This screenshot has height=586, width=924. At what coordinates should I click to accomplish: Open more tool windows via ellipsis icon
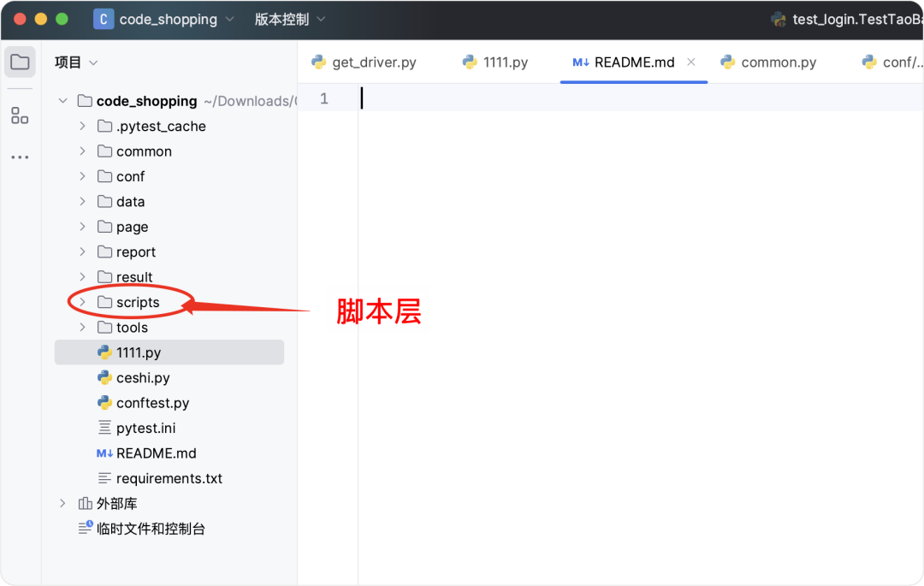[20, 157]
